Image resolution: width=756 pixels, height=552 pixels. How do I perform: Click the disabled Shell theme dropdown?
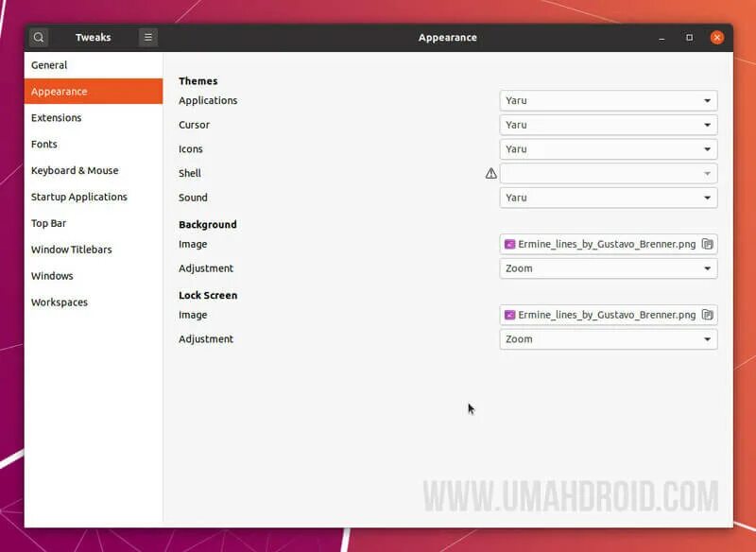(609, 174)
